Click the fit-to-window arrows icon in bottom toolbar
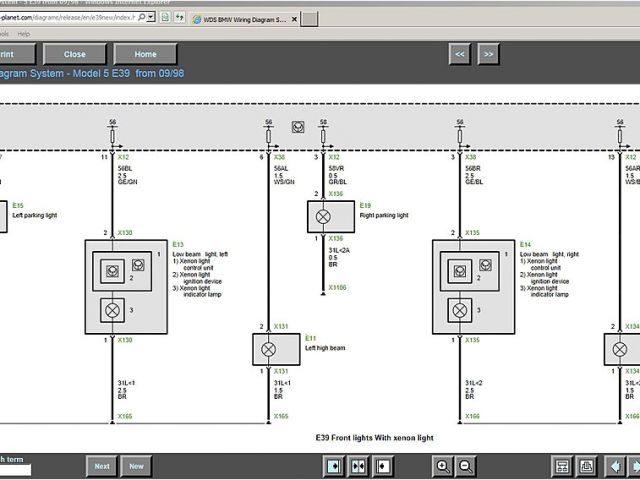 [359, 466]
